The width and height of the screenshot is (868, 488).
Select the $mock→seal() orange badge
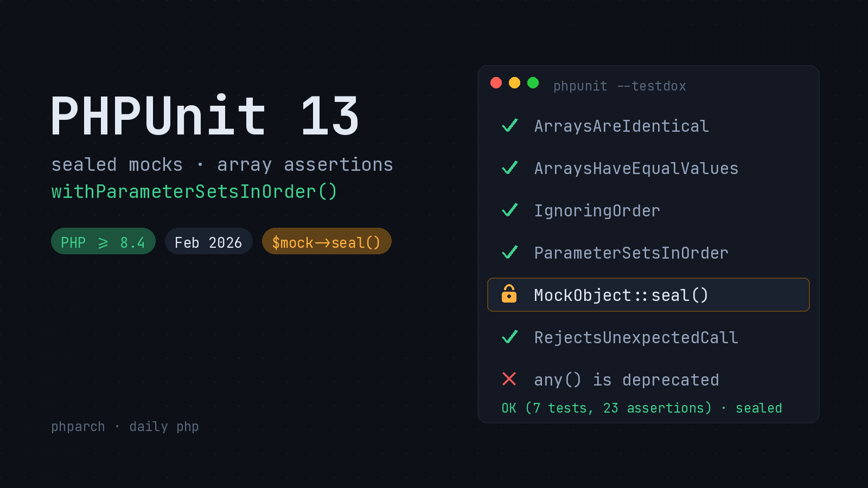tap(327, 241)
